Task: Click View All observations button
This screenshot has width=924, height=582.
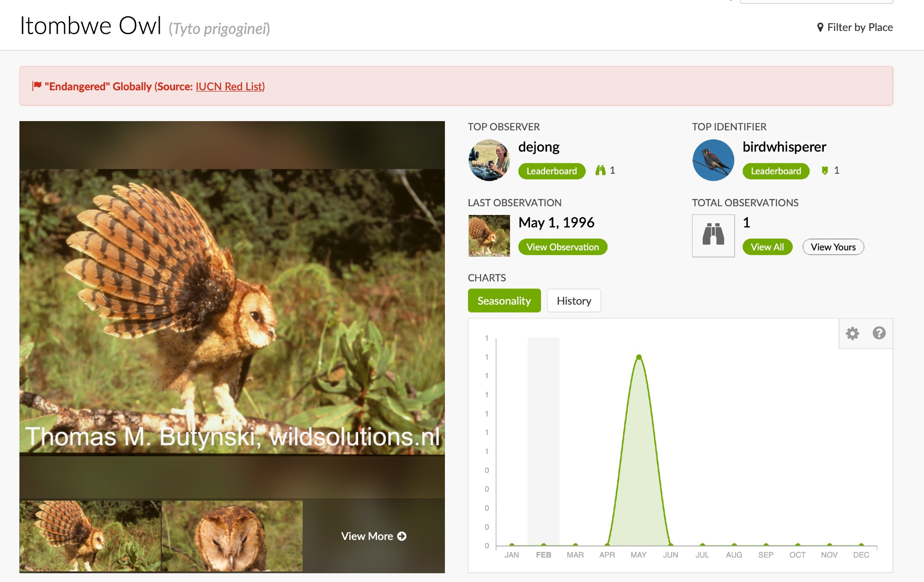Action: click(767, 247)
